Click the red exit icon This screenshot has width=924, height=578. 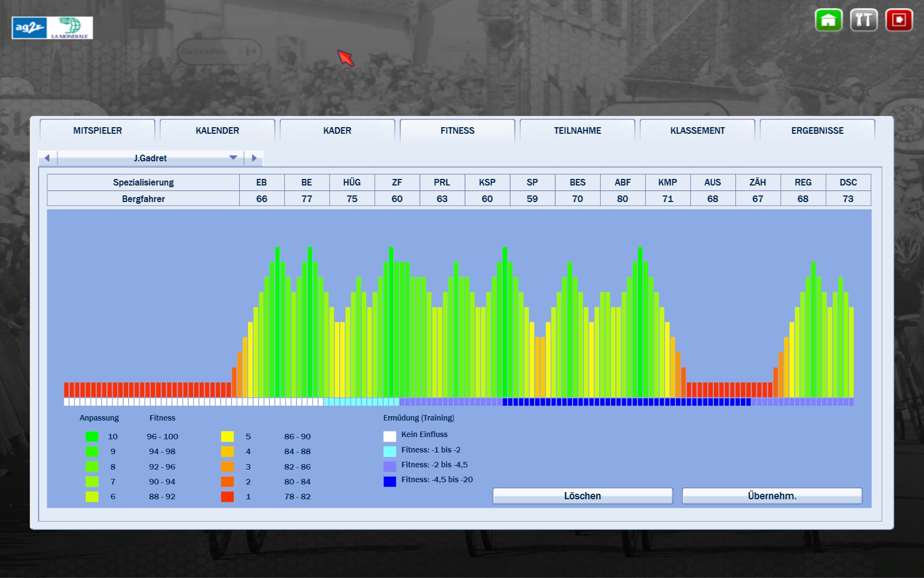(x=899, y=20)
